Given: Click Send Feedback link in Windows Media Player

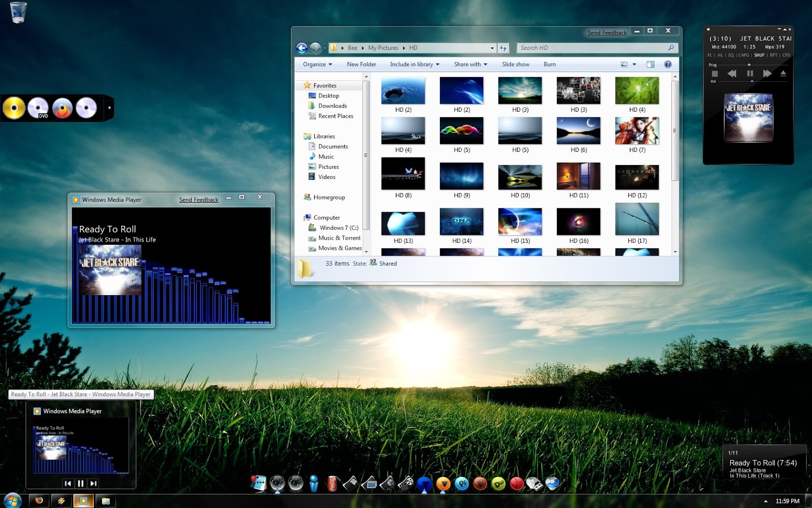Looking at the screenshot, I should tap(198, 200).
